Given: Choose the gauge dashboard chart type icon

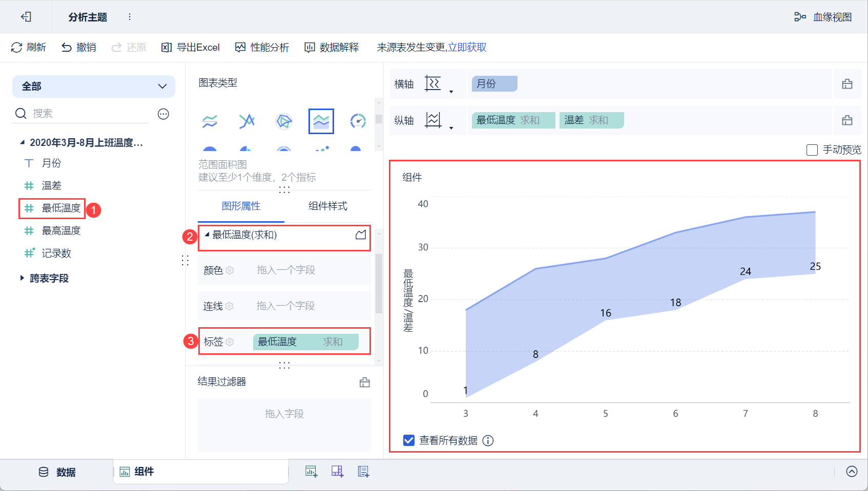Looking at the screenshot, I should pyautogui.click(x=358, y=121).
